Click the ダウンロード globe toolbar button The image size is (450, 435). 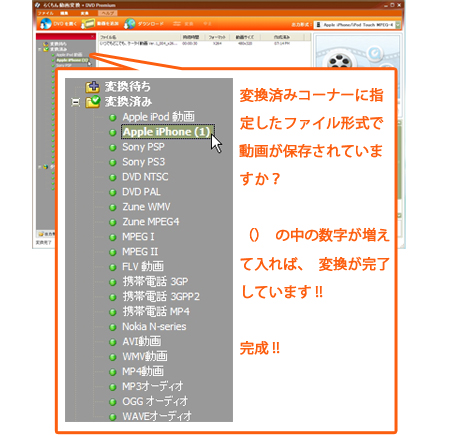pyautogui.click(x=144, y=24)
